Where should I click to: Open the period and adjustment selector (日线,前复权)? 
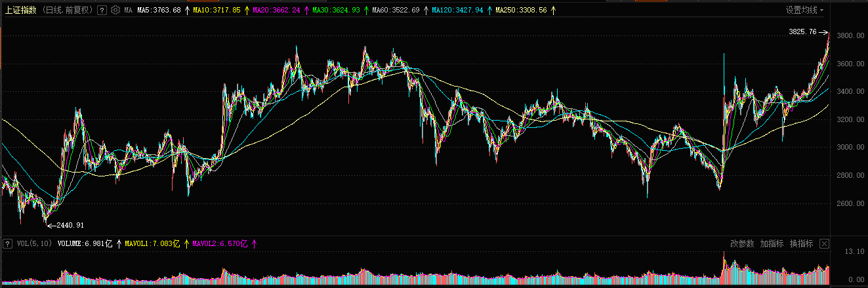68,10
